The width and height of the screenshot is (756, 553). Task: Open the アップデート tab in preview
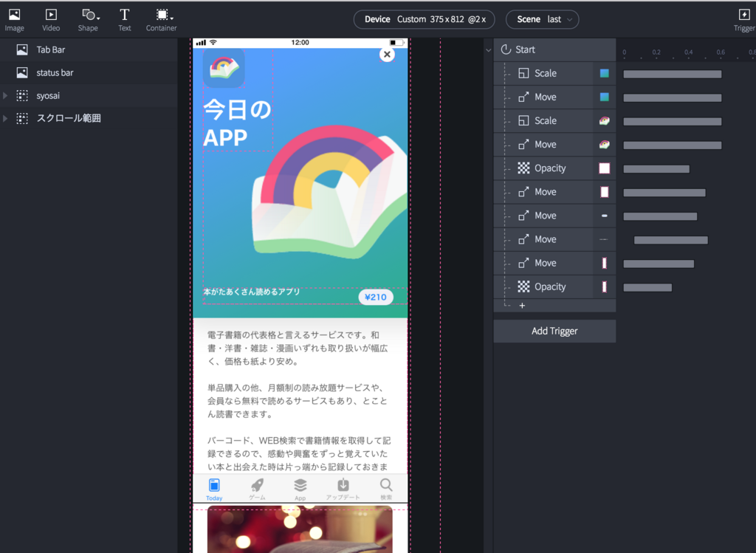(343, 490)
